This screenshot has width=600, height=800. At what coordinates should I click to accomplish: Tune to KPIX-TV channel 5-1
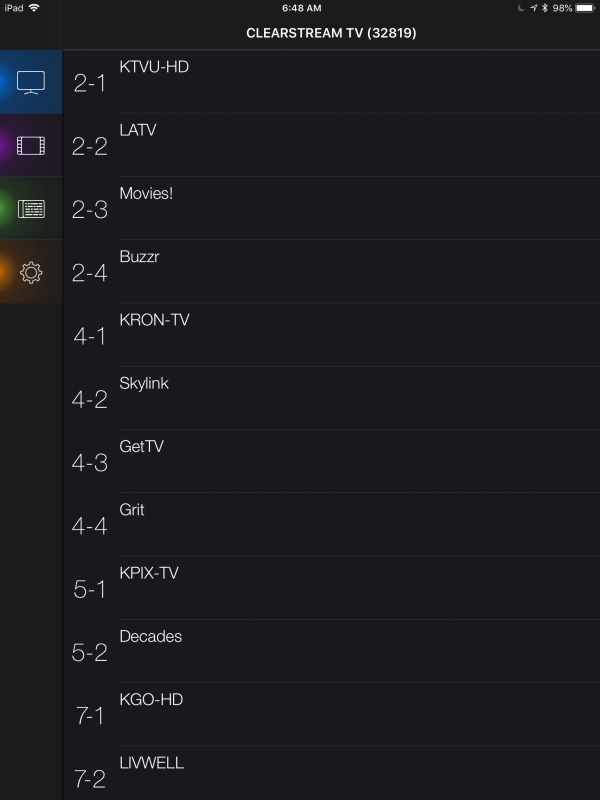pyautogui.click(x=330, y=588)
